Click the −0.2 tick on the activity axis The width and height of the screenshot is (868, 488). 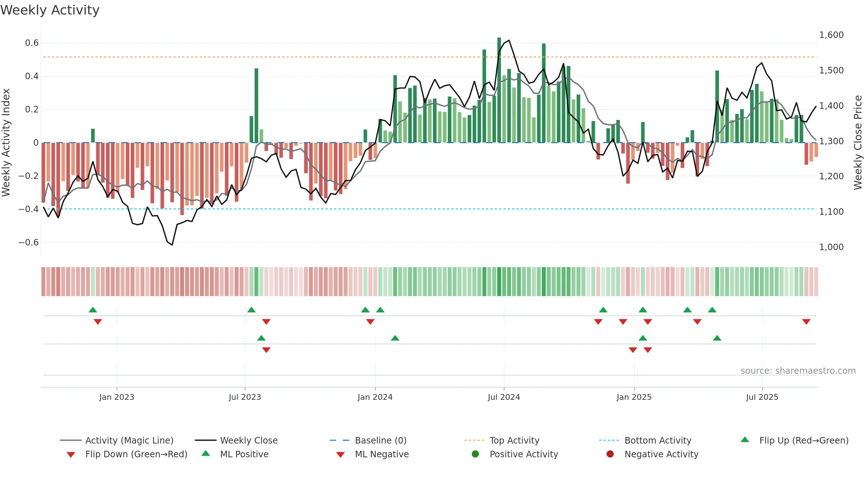click(29, 176)
